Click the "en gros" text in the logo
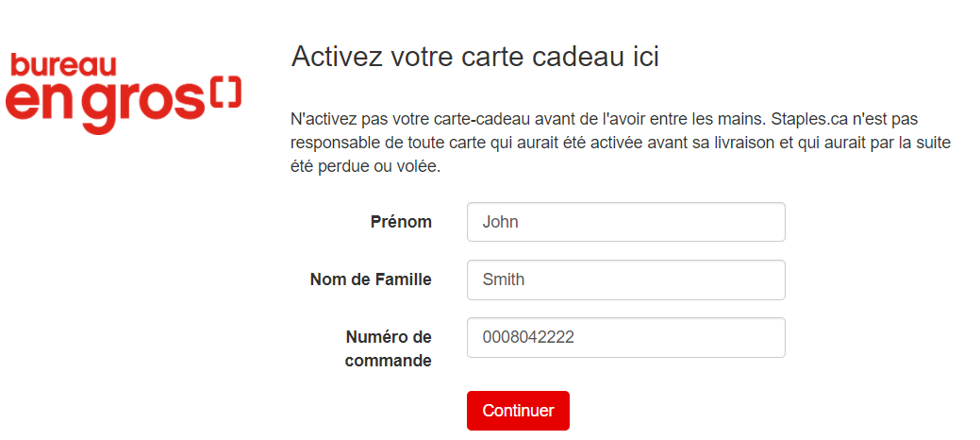Viewport: 980px width, 440px height. 104,103
